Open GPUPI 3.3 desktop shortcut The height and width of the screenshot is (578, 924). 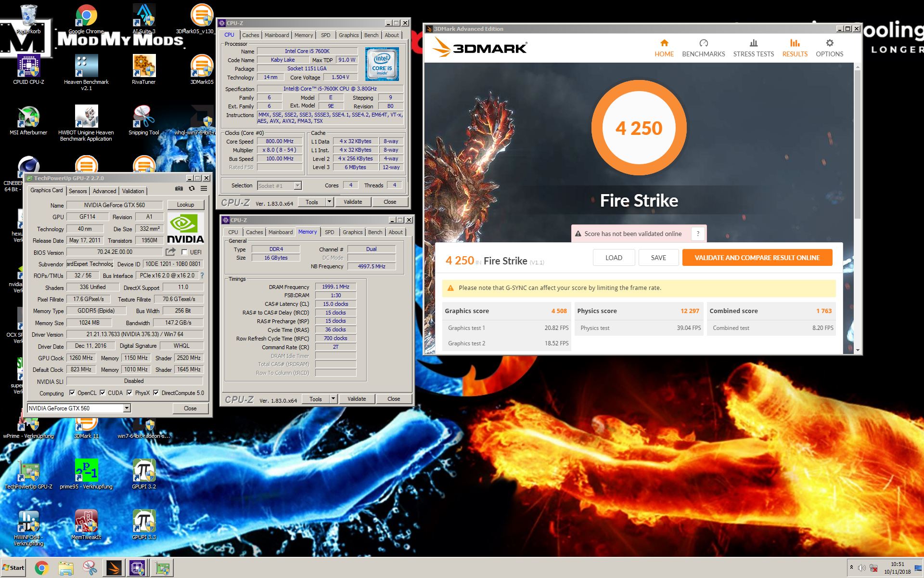click(x=143, y=525)
